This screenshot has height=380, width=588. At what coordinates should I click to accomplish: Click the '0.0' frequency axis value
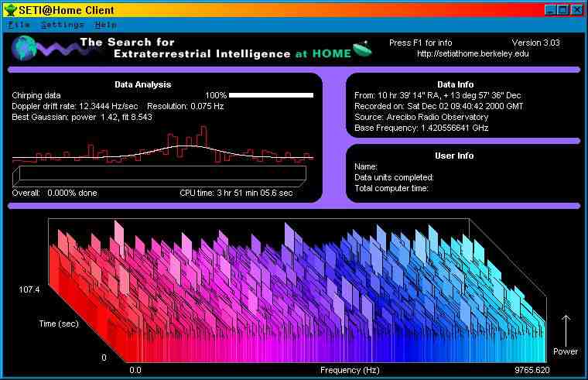point(135,370)
